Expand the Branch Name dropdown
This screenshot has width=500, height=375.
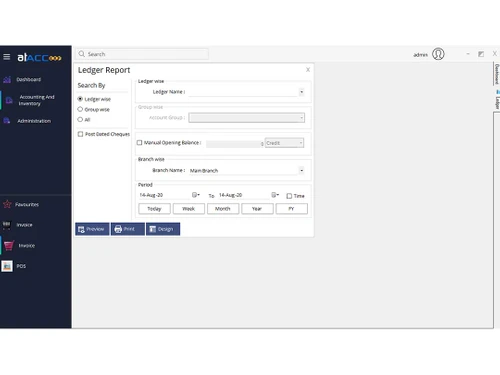click(301, 171)
